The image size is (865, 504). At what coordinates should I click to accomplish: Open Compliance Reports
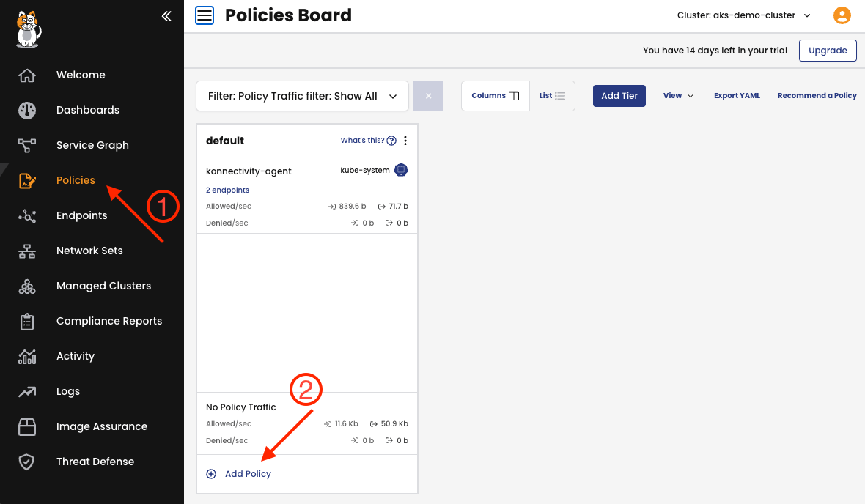coord(109,322)
